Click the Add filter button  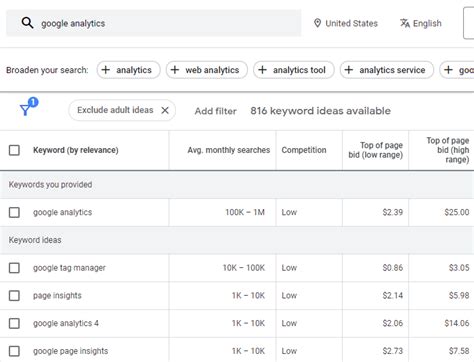coord(216,111)
